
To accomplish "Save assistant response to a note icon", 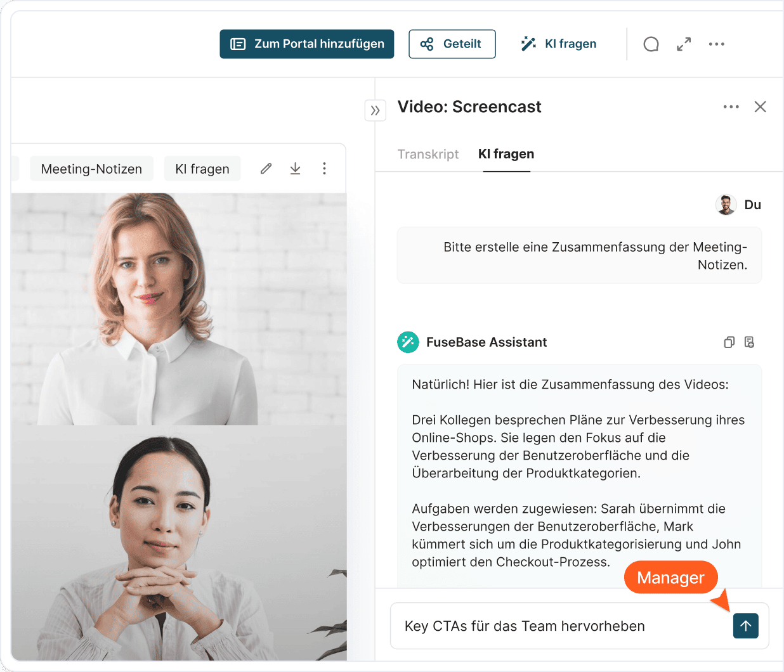I will point(749,342).
